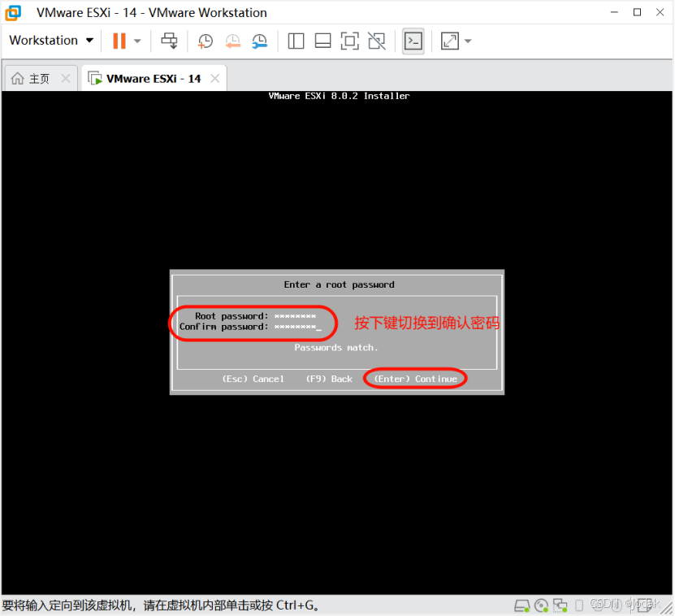Click the VMware Workstation app icon
Screen dimensions: 675x616
(x=13, y=12)
